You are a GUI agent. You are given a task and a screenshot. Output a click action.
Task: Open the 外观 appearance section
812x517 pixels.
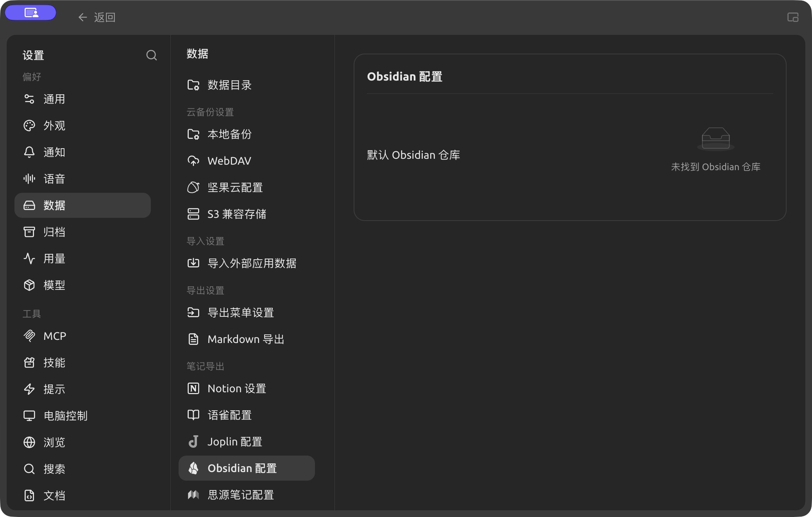click(82, 126)
